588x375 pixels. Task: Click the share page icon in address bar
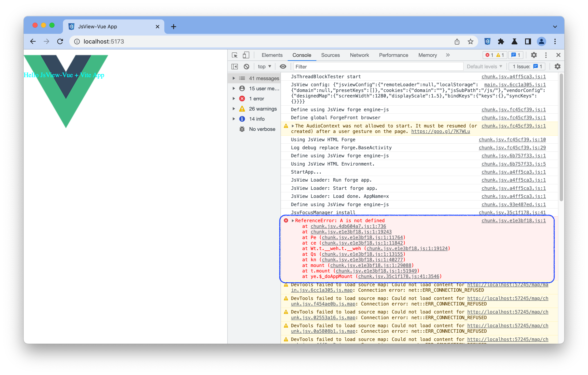pos(457,42)
